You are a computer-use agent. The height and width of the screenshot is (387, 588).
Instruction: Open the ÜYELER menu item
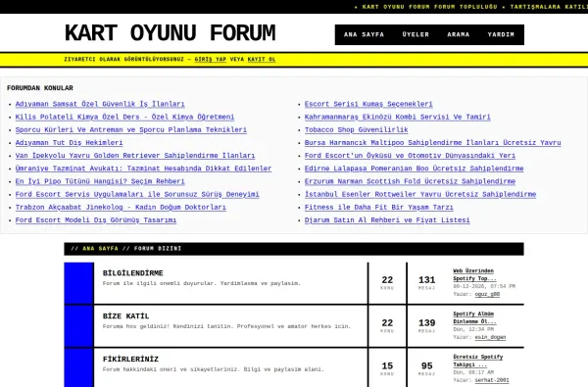(416, 34)
